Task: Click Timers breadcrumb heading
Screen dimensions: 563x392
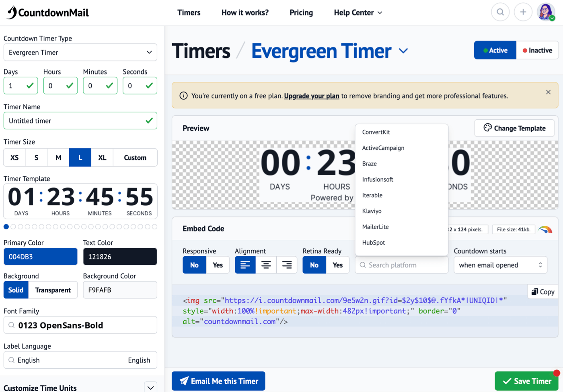Action: coord(201,51)
